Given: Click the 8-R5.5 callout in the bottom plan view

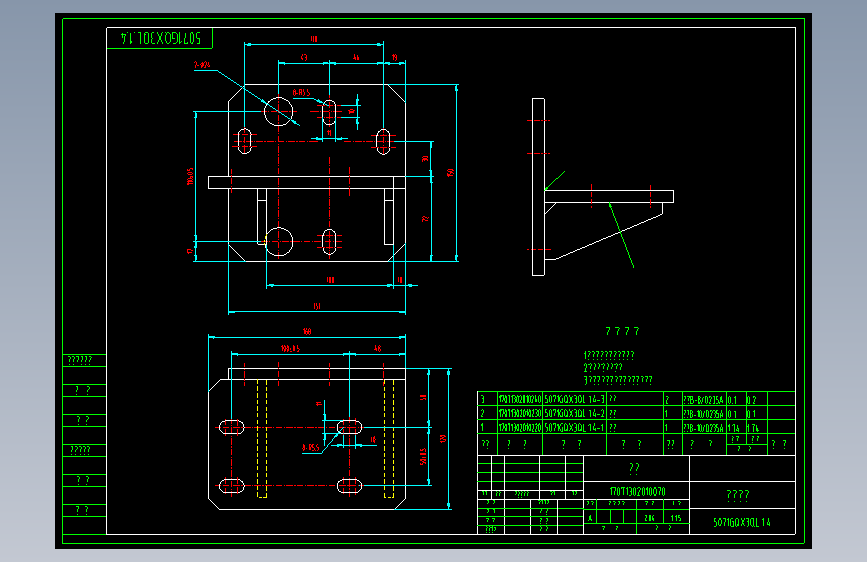Looking at the screenshot, I should [x=310, y=447].
